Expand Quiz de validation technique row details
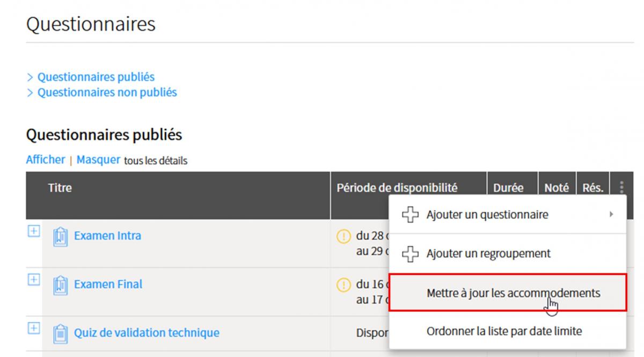This screenshot has width=644, height=357. tap(33, 328)
